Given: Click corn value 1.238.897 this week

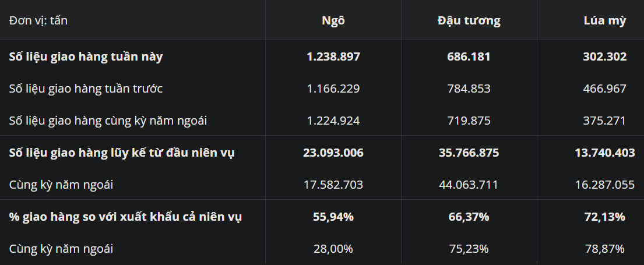Looking at the screenshot, I should [x=333, y=56].
